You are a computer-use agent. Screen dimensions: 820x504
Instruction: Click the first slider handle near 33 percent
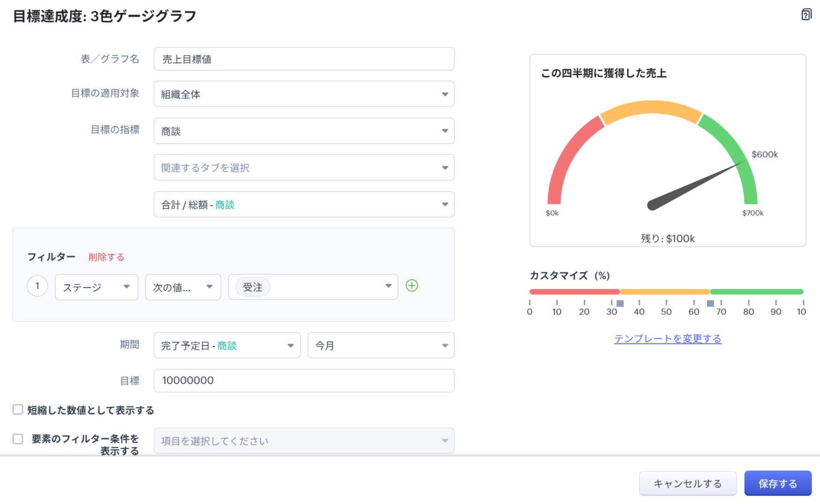point(620,303)
